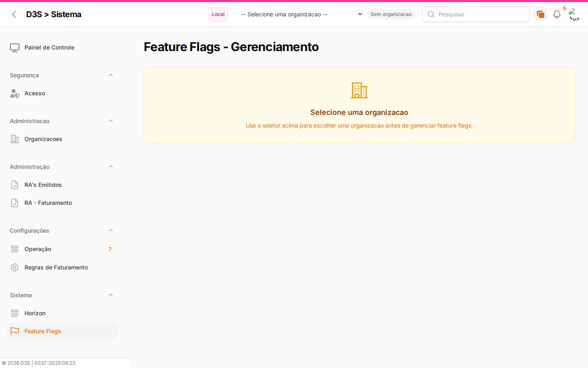Screen dimensions: 588x368
Task: Open Organizacoes menu item
Action: tap(62, 139)
